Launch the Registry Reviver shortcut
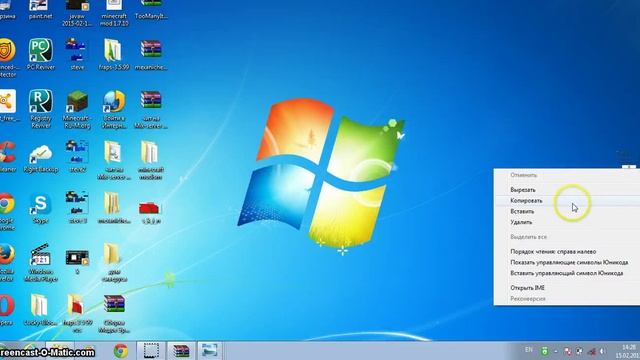Viewport: 640px width, 360px height. coord(40,109)
